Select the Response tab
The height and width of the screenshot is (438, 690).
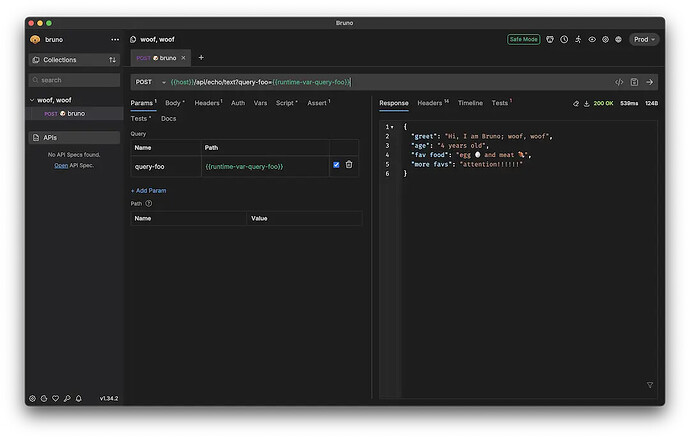394,103
